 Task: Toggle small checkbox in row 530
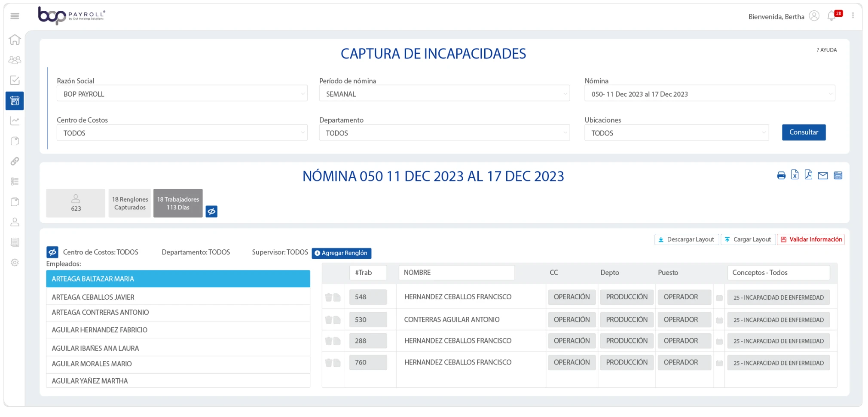click(x=719, y=320)
